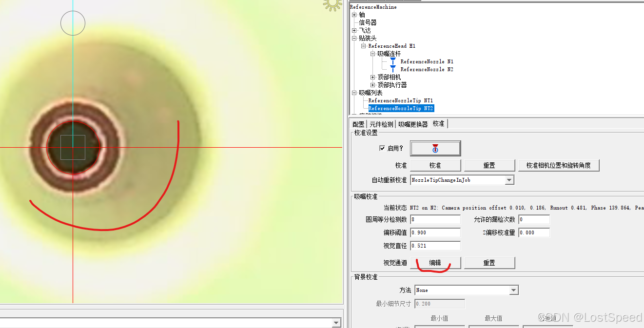Viewport: 644px width, 328px height.
Task: Toggle the sun light icon in camera view
Action: pyautogui.click(x=332, y=4)
